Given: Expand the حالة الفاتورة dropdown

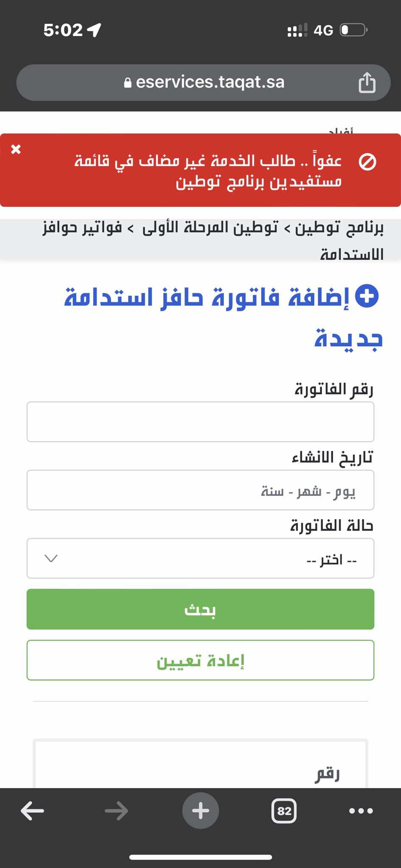Looking at the screenshot, I should [x=200, y=558].
